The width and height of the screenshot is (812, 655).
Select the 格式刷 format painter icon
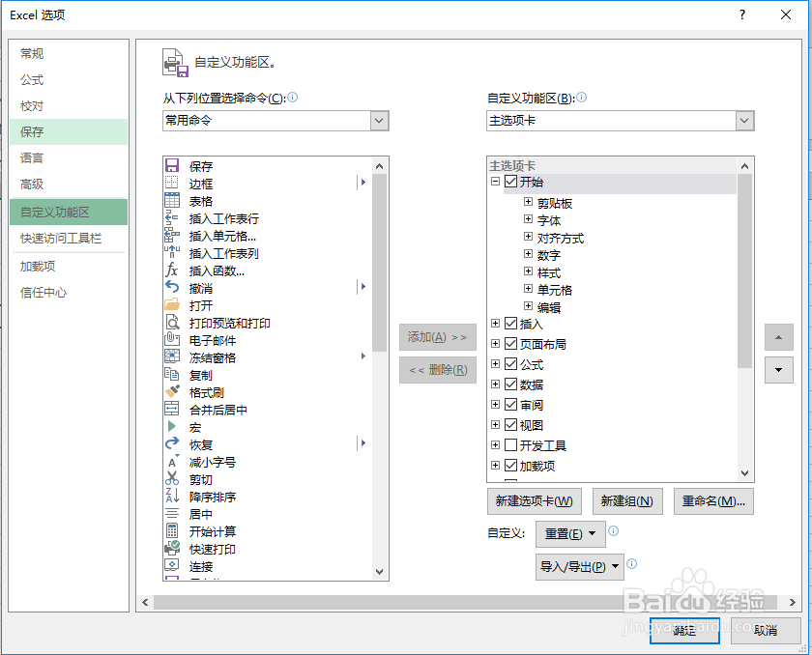pyautogui.click(x=172, y=391)
